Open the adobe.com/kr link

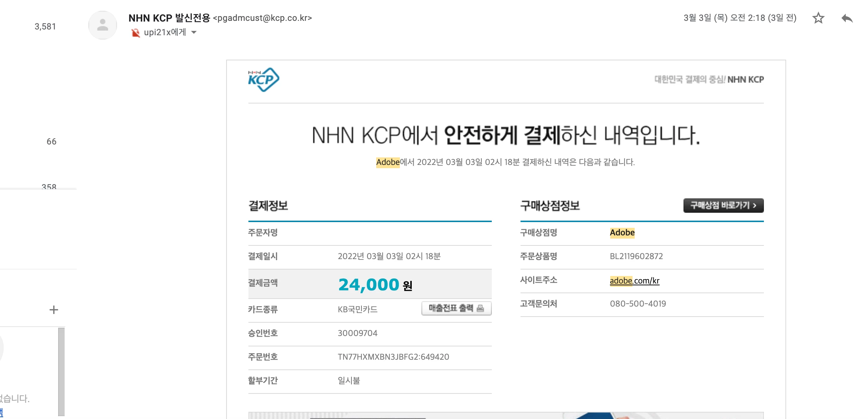click(x=635, y=281)
